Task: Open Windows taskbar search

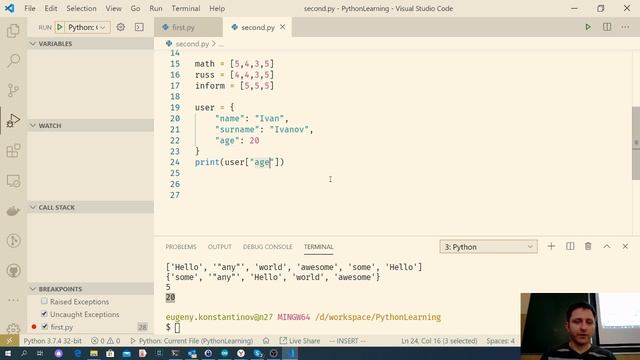Action: click(24, 353)
